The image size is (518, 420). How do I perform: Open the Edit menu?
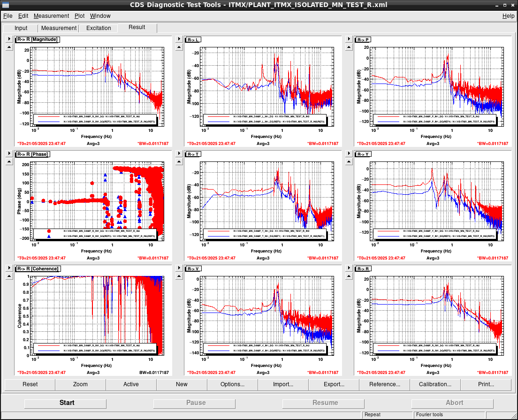coord(23,16)
